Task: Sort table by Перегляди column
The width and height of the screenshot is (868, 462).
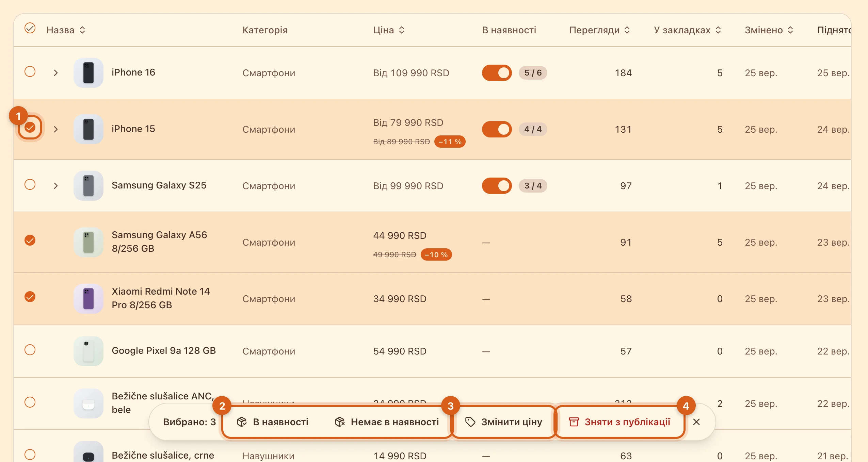Action: pyautogui.click(x=599, y=30)
